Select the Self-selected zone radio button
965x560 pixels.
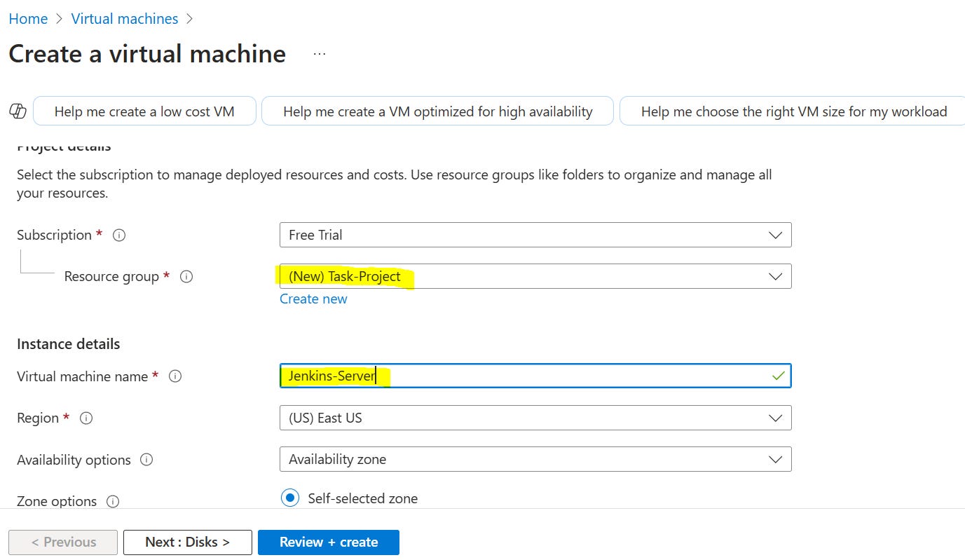289,498
